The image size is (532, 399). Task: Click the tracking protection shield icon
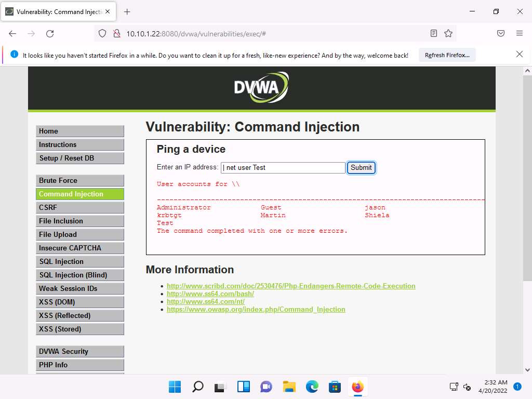coord(102,33)
